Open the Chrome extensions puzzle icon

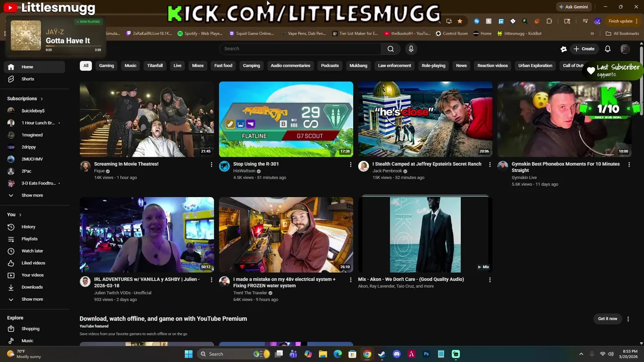[549, 21]
